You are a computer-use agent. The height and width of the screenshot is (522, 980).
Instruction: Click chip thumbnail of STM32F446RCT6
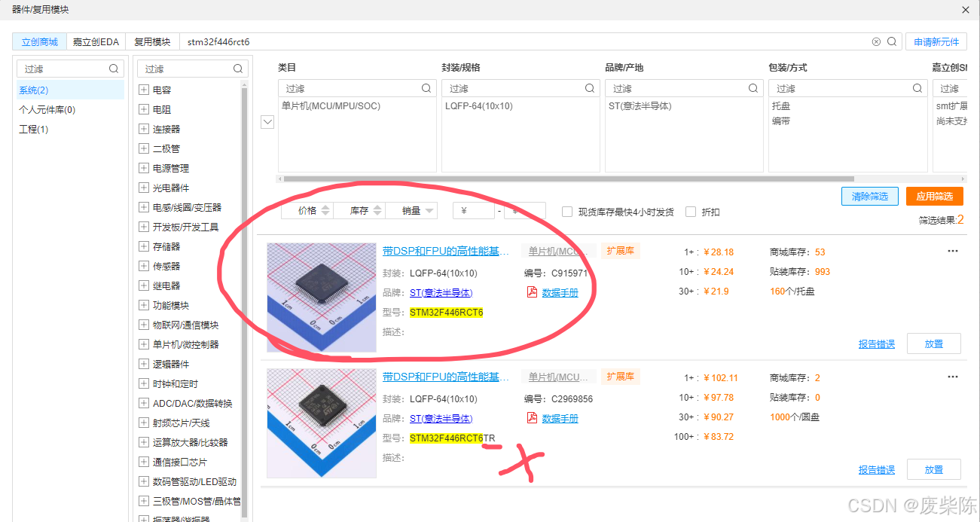[x=322, y=298]
